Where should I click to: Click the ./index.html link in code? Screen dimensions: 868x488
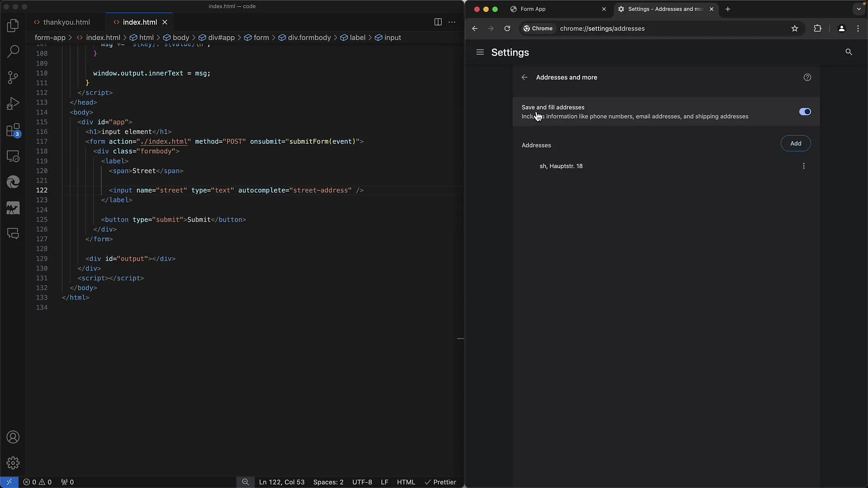(163, 141)
